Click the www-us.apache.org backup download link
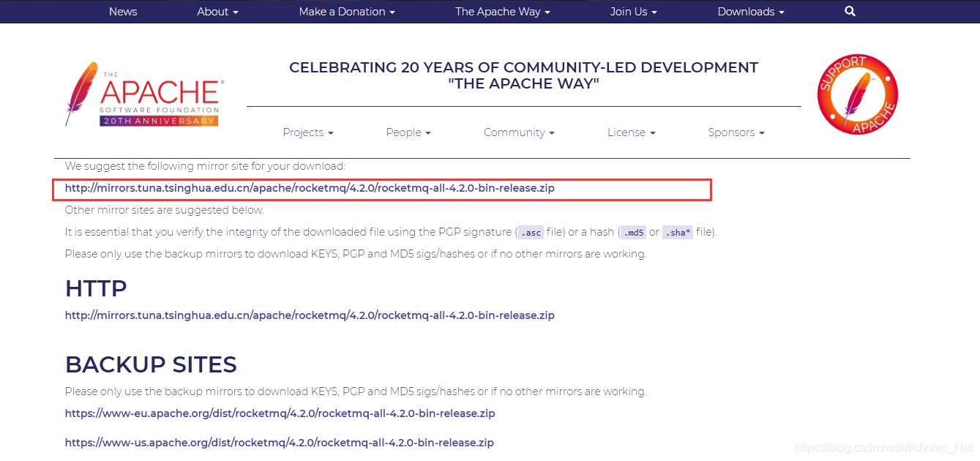This screenshot has width=980, height=461. [x=280, y=443]
